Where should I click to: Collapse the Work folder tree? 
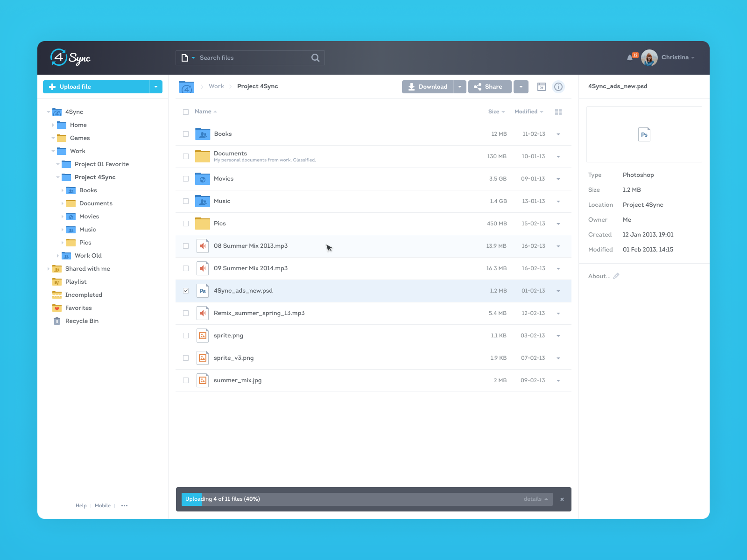coord(53,151)
